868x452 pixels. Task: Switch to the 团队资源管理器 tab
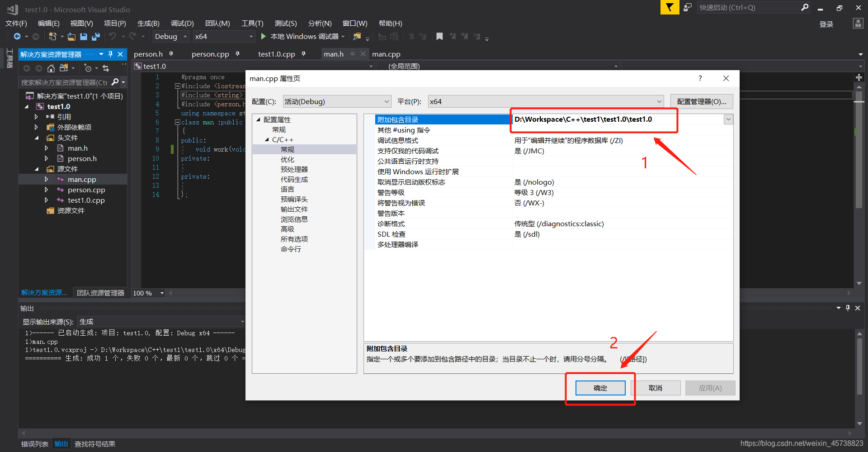[x=100, y=293]
